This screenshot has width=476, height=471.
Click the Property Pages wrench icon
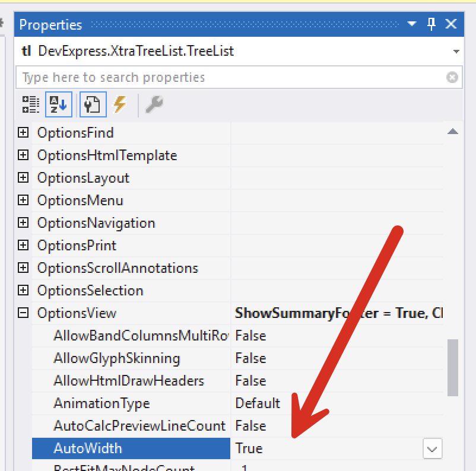[154, 104]
